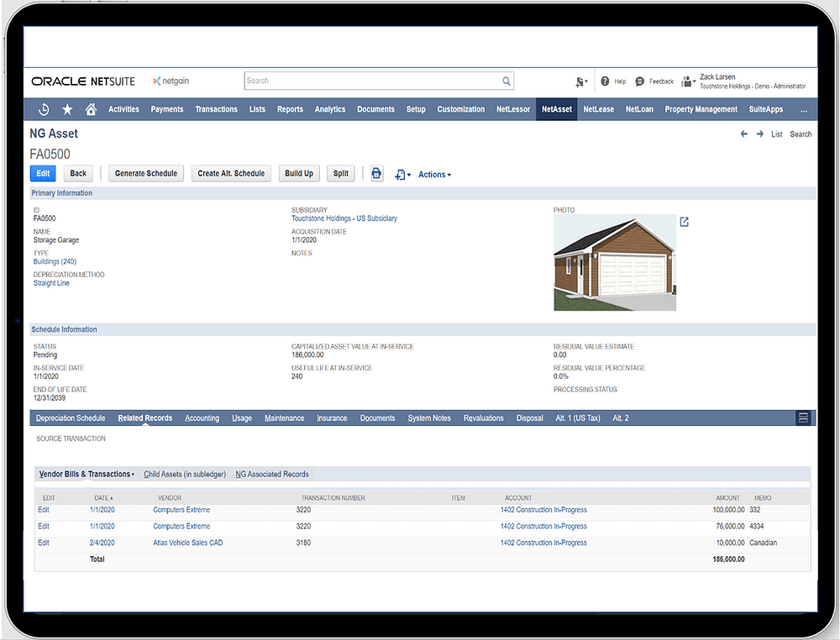840x640 pixels.
Task: Click the Back button
Action: [x=78, y=174]
